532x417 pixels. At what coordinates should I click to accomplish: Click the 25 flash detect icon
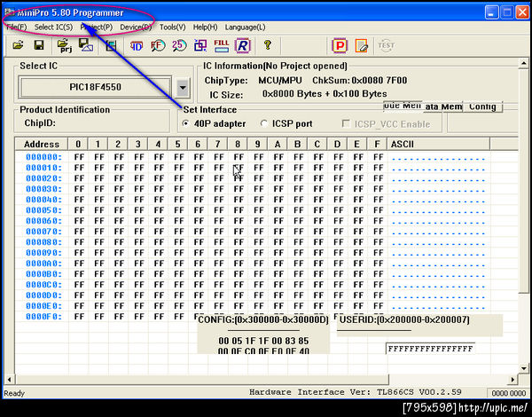(x=179, y=45)
